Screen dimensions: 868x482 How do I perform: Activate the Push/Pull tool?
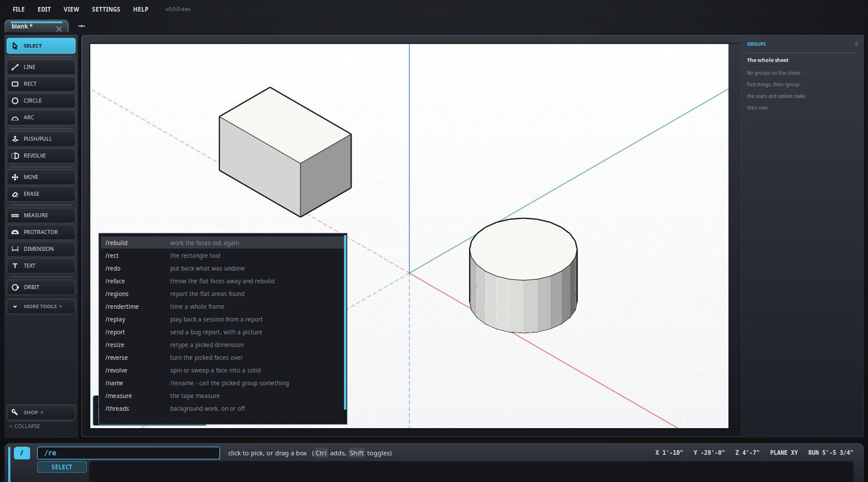click(x=41, y=139)
